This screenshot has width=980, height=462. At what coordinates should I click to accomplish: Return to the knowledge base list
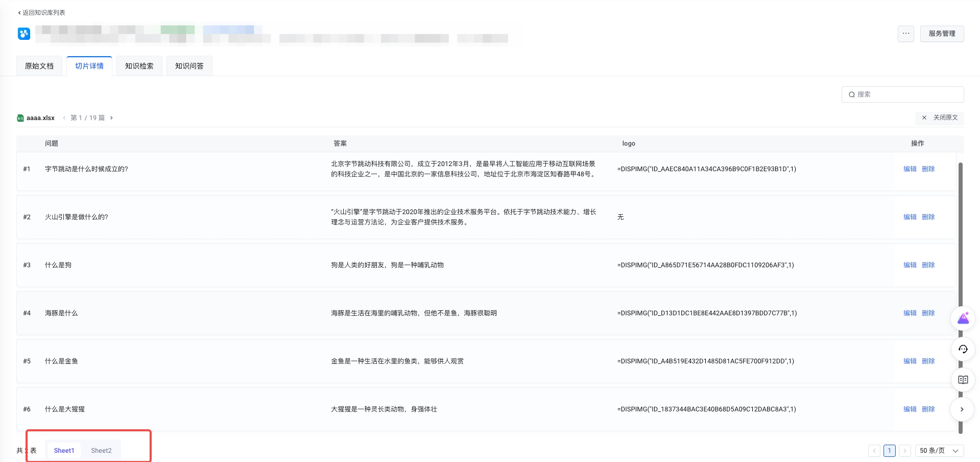41,13
